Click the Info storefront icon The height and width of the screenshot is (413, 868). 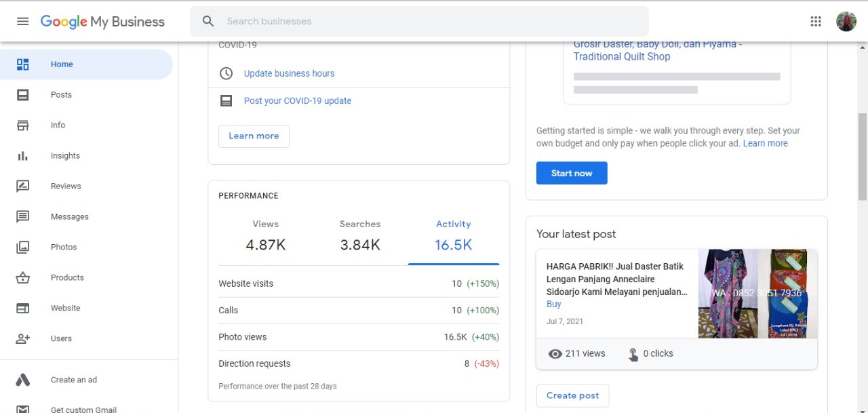click(23, 125)
